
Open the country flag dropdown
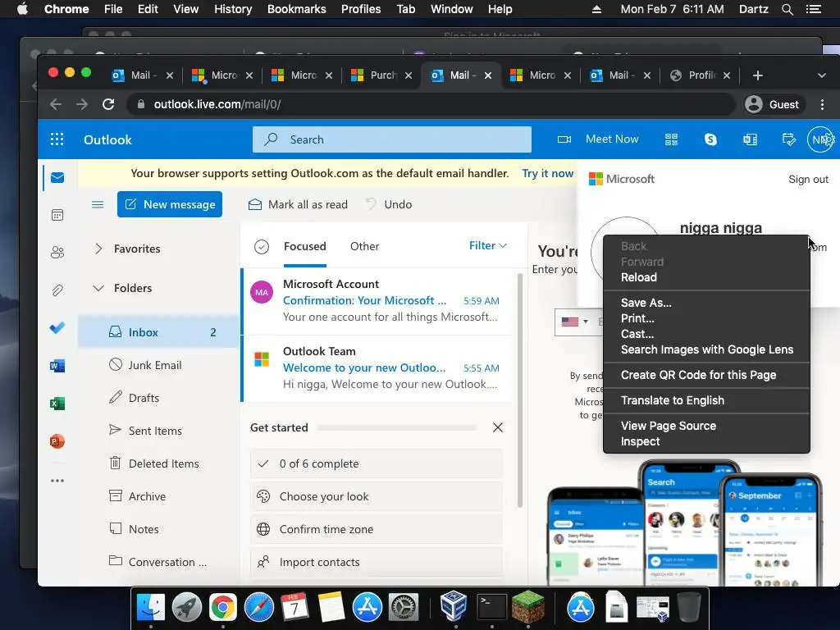point(574,322)
